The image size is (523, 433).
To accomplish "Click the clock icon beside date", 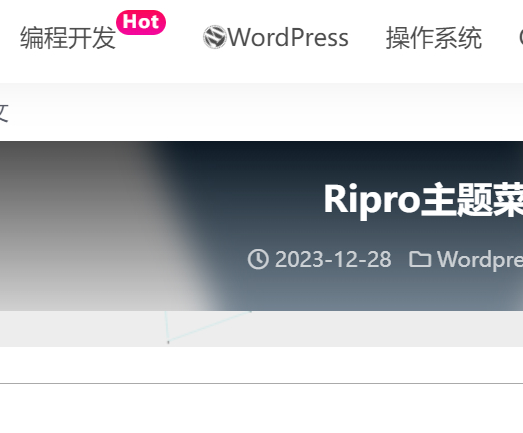I will pos(258,259).
